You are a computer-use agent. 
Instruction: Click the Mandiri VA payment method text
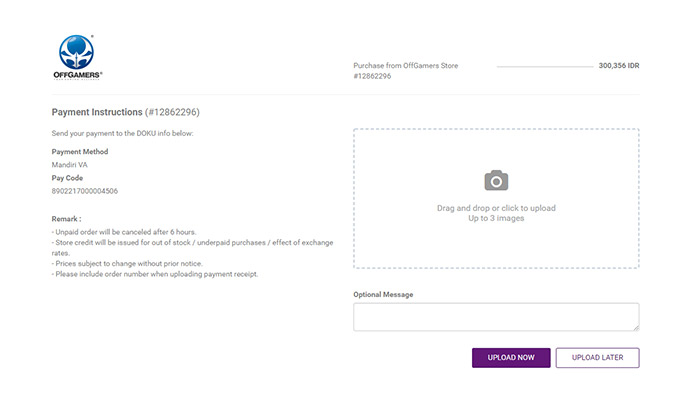click(x=70, y=165)
